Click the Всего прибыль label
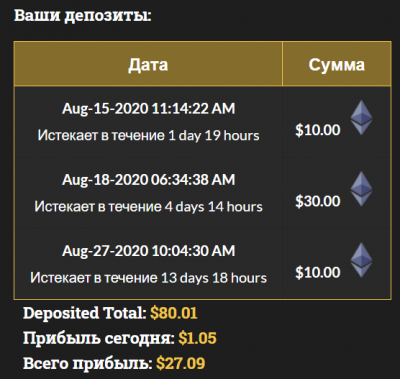This screenshot has width=400, height=379. point(88,363)
